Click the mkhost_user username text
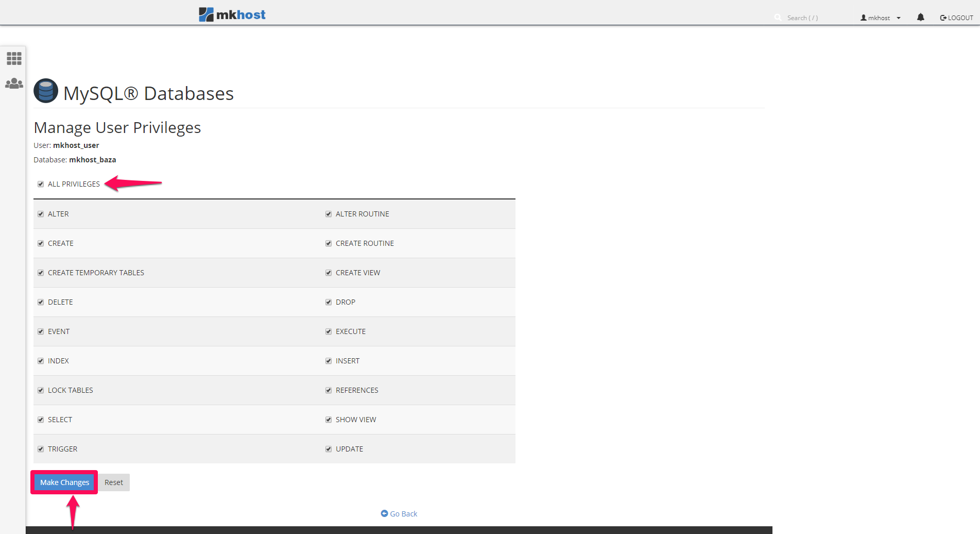 click(76, 145)
